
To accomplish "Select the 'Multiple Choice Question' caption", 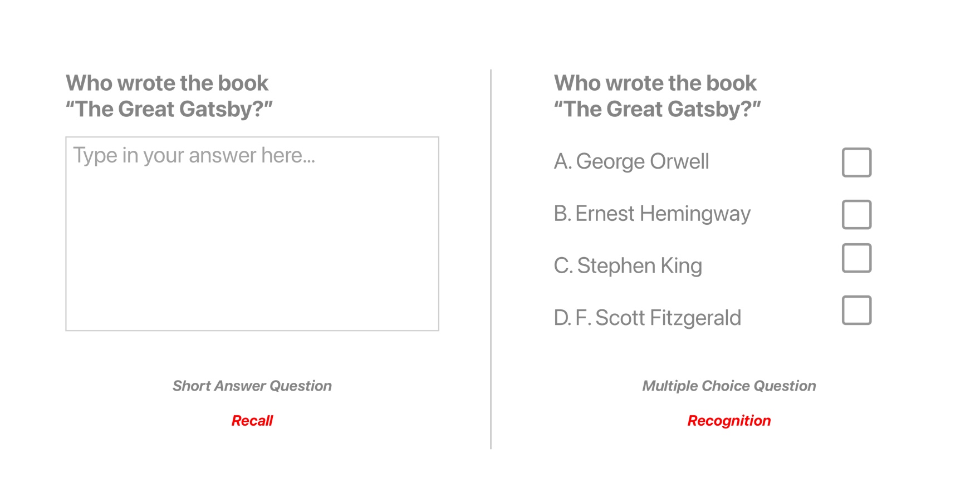I will coord(729,386).
